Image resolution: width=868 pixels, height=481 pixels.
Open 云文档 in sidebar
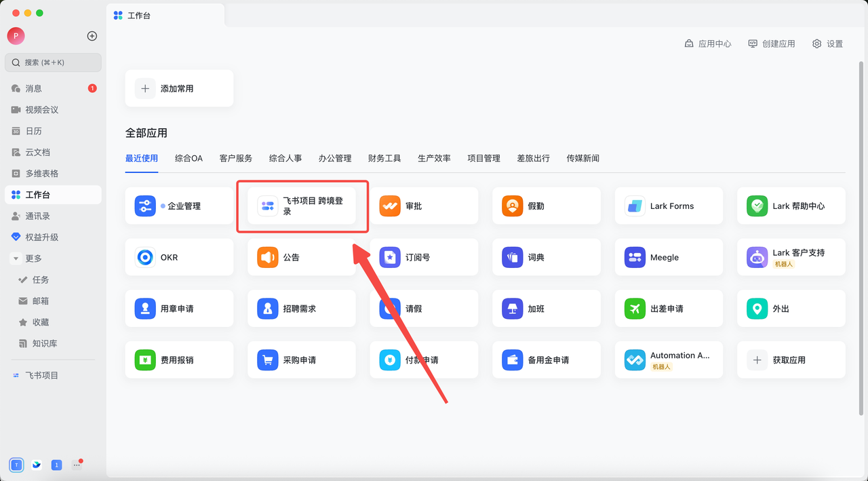pos(53,152)
